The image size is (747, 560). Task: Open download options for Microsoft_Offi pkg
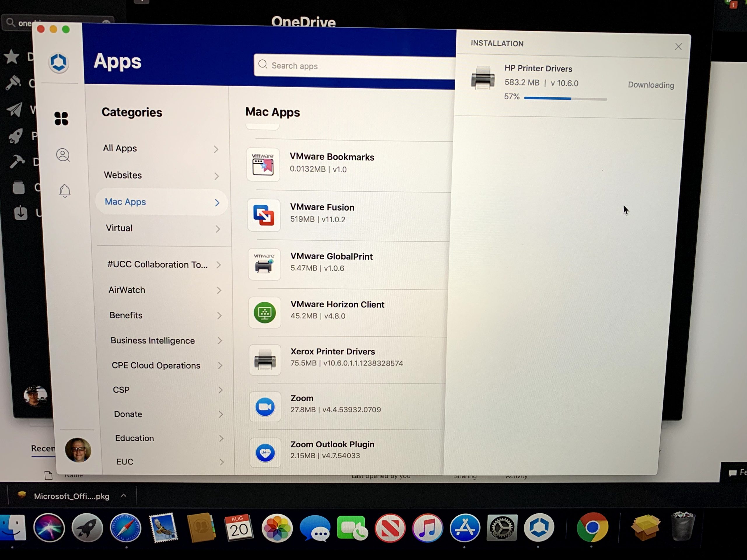coord(124,496)
